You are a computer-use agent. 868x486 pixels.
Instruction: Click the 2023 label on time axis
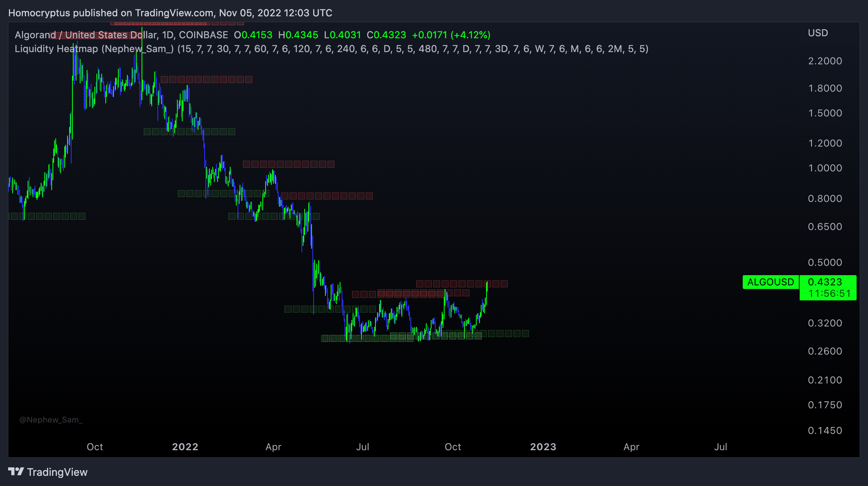[543, 447]
